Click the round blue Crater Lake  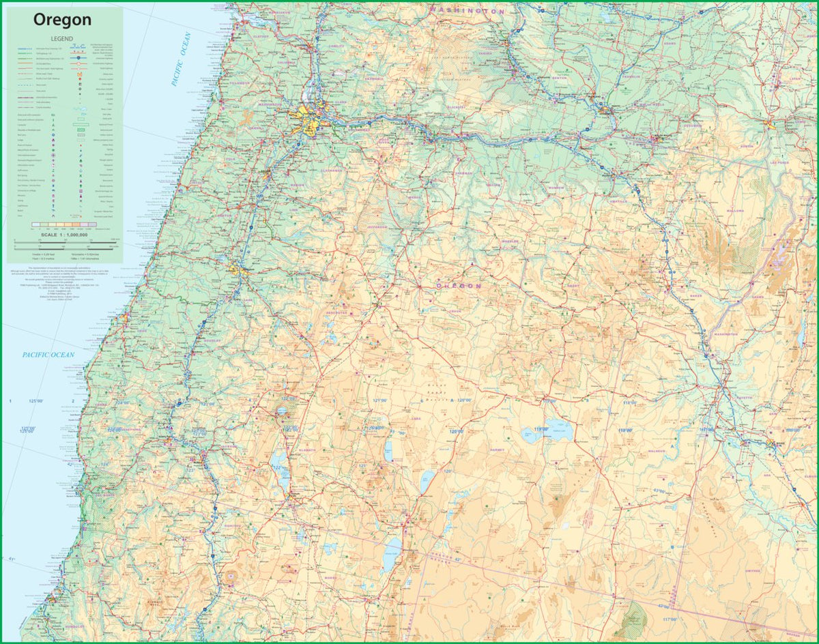pyautogui.click(x=281, y=411)
